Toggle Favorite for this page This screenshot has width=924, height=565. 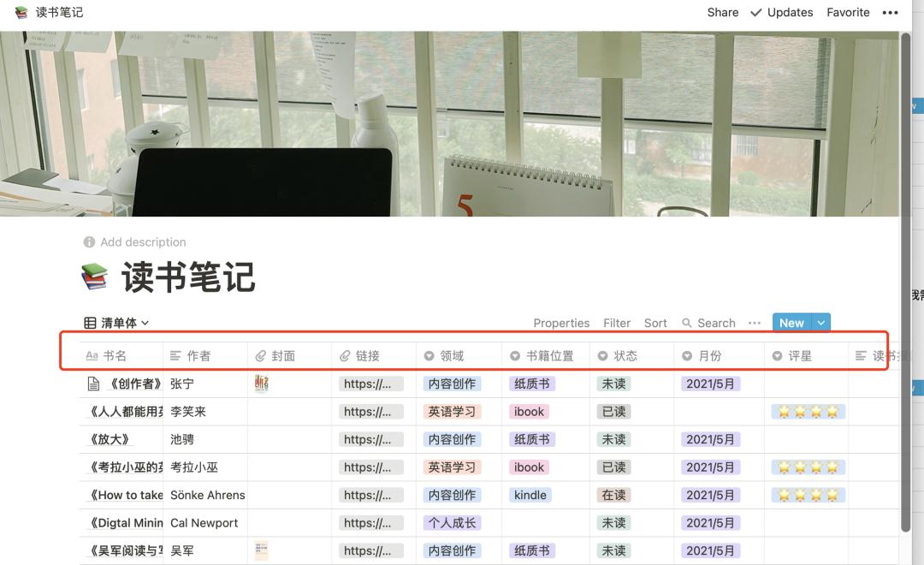848,12
